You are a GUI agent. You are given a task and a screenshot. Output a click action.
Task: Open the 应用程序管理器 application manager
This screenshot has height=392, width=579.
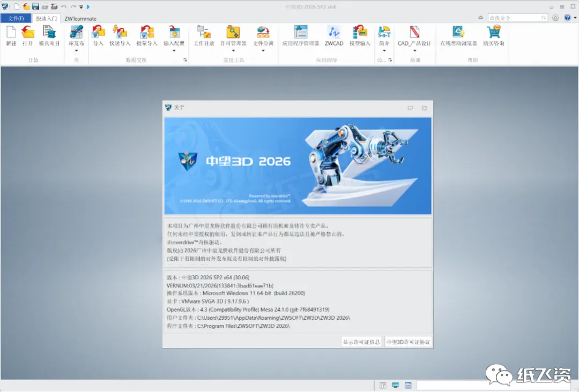pos(301,36)
